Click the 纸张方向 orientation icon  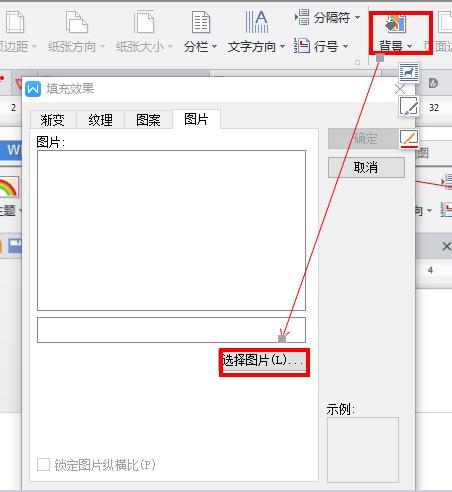[77, 22]
